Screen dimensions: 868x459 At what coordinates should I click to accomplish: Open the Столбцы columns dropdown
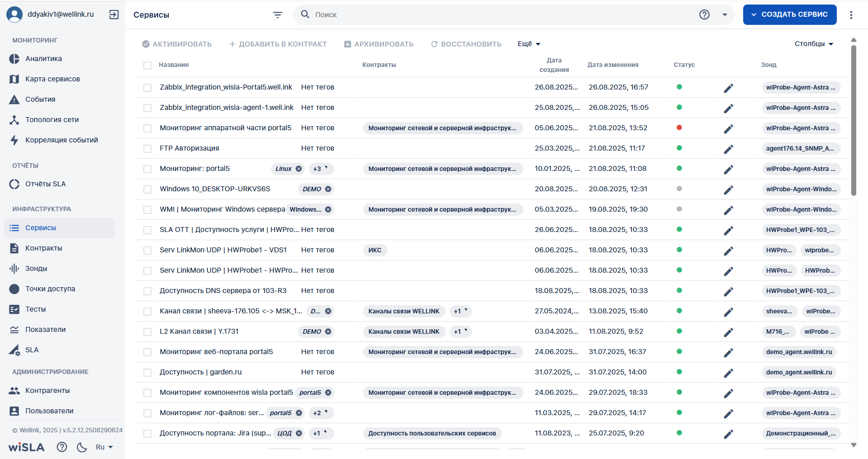coord(814,44)
